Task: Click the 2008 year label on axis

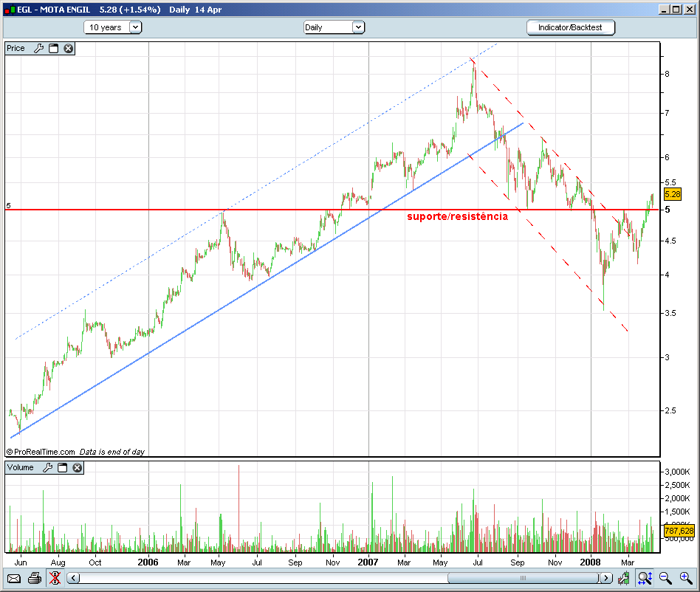Action: click(x=590, y=562)
